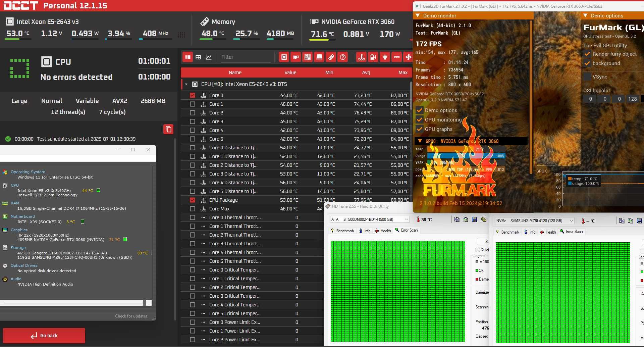Toggle unknown sensors question-mark filter icon
This screenshot has width=644, height=347.
point(343,57)
